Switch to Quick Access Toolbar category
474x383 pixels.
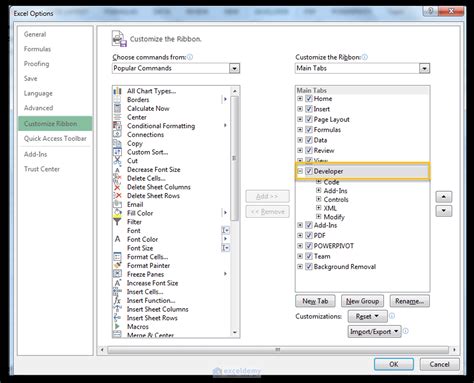(55, 139)
